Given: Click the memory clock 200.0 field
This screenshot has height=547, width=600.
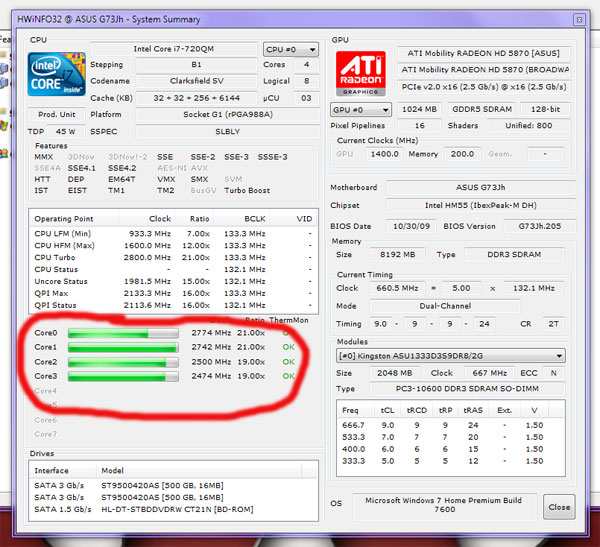Looking at the screenshot, I should [462, 154].
